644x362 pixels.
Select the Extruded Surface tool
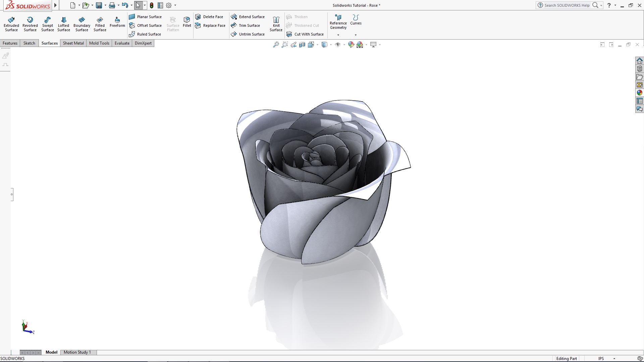[x=11, y=23]
